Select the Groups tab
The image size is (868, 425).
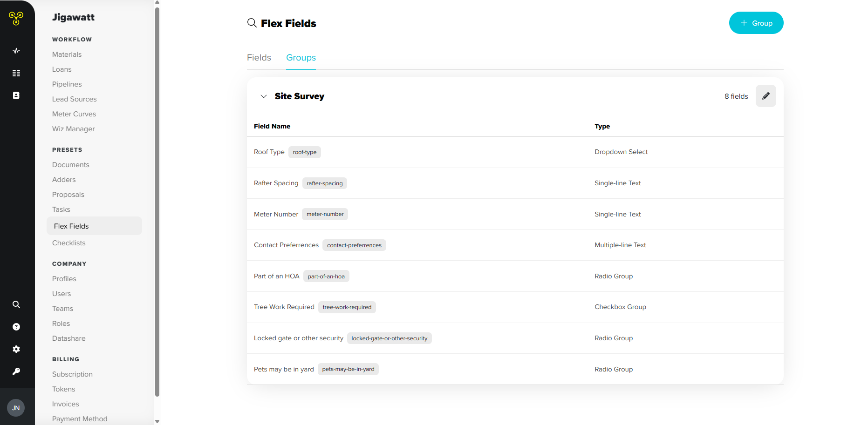coord(301,58)
